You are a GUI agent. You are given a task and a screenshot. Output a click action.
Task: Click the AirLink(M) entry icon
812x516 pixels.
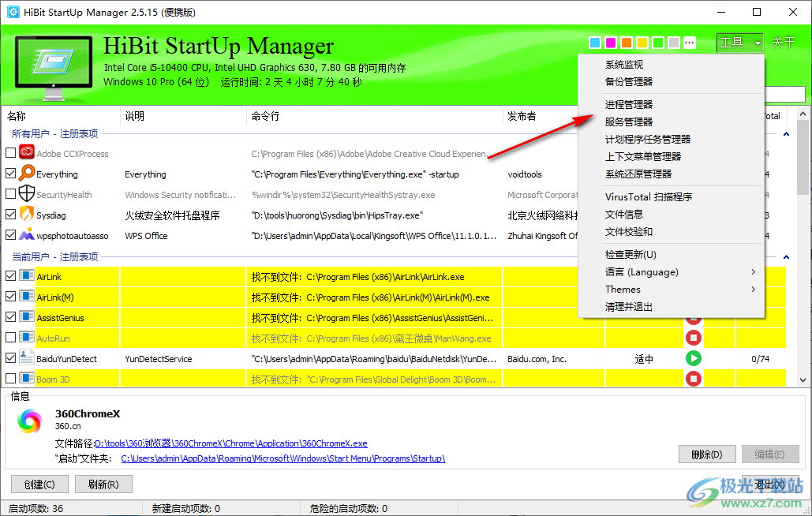[26, 297]
